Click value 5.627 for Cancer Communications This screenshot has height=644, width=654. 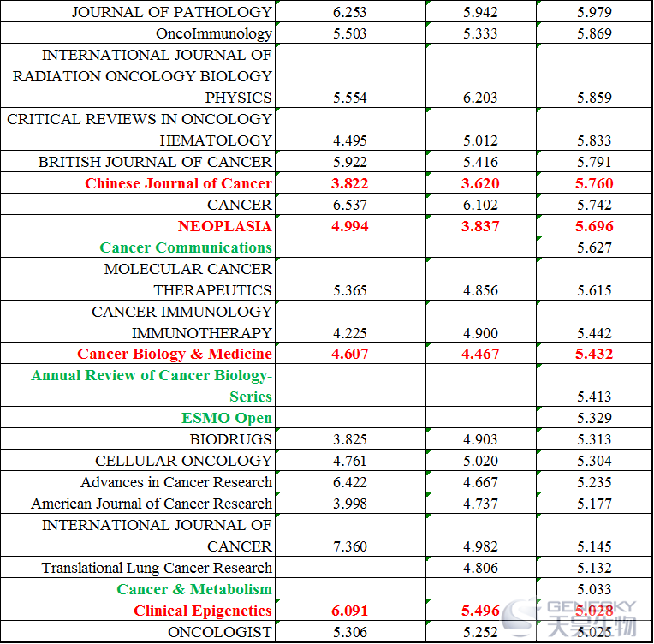(x=594, y=247)
